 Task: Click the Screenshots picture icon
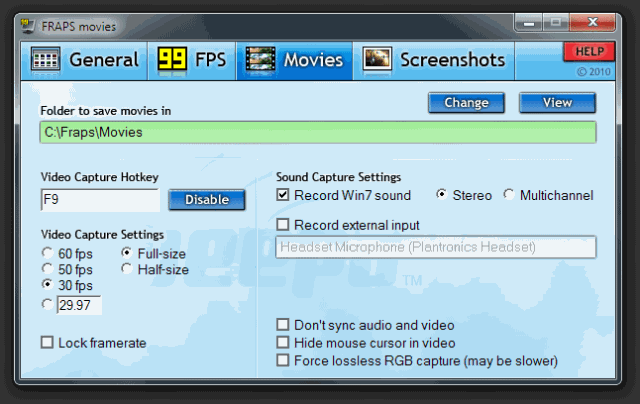point(377,60)
